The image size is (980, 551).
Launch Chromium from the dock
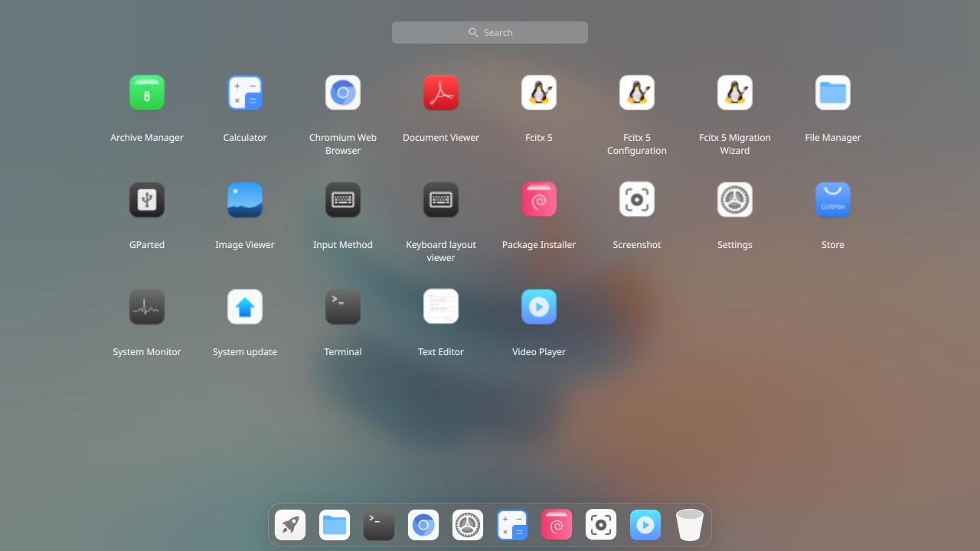[423, 525]
